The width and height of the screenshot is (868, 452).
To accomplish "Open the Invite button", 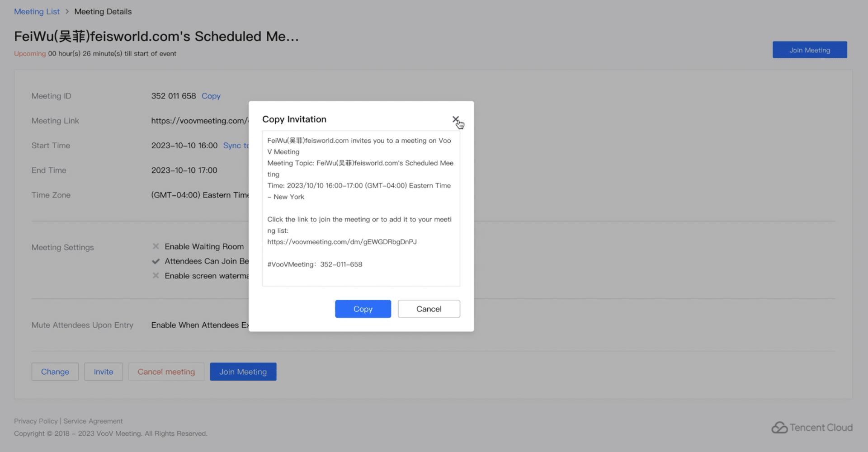I will [104, 372].
